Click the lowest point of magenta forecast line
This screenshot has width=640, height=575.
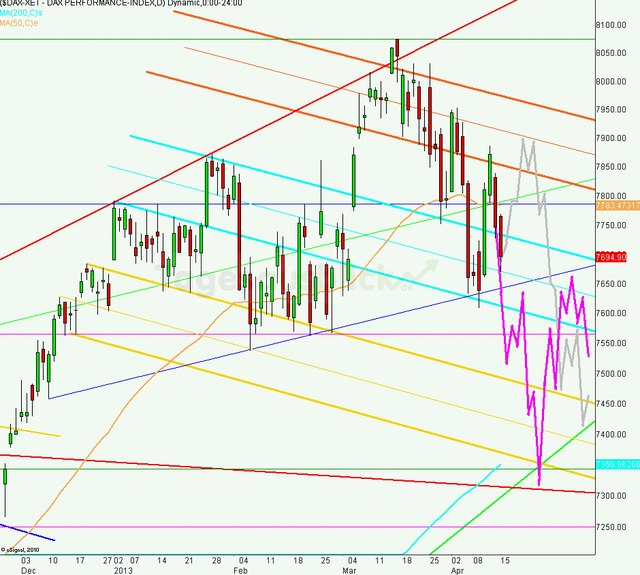coord(539,485)
